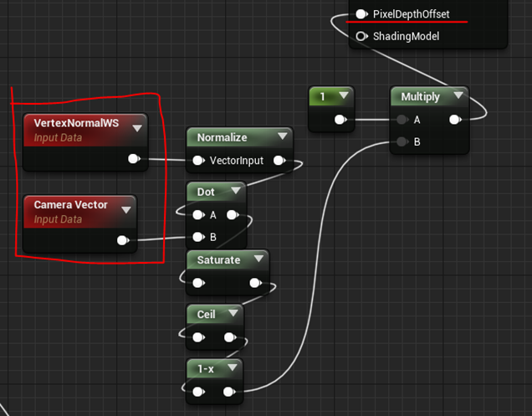Collapse the Normalize node arrow
532x416 pixels.
click(282, 136)
